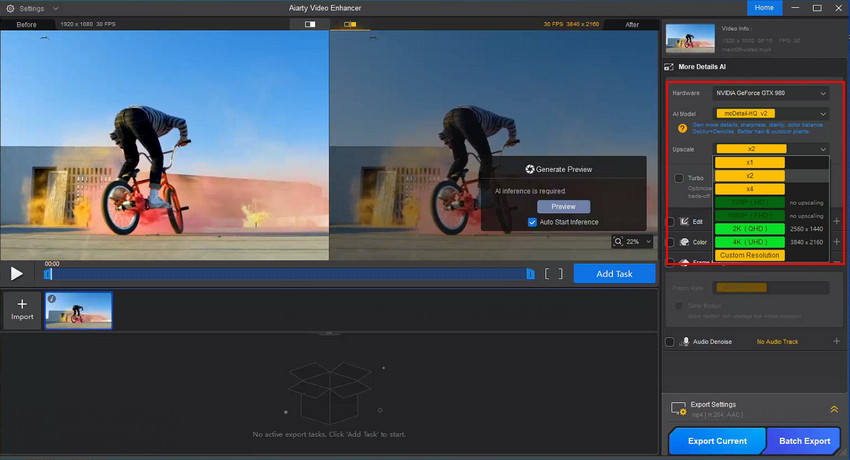Click the trim range brackets icon
850x460 pixels.
point(553,274)
